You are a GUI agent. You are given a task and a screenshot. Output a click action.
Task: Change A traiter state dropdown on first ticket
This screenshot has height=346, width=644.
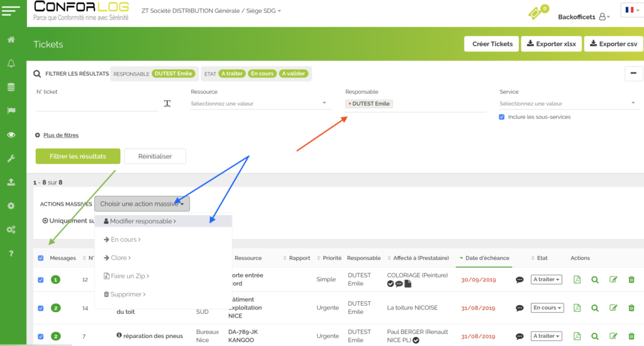pyautogui.click(x=546, y=280)
